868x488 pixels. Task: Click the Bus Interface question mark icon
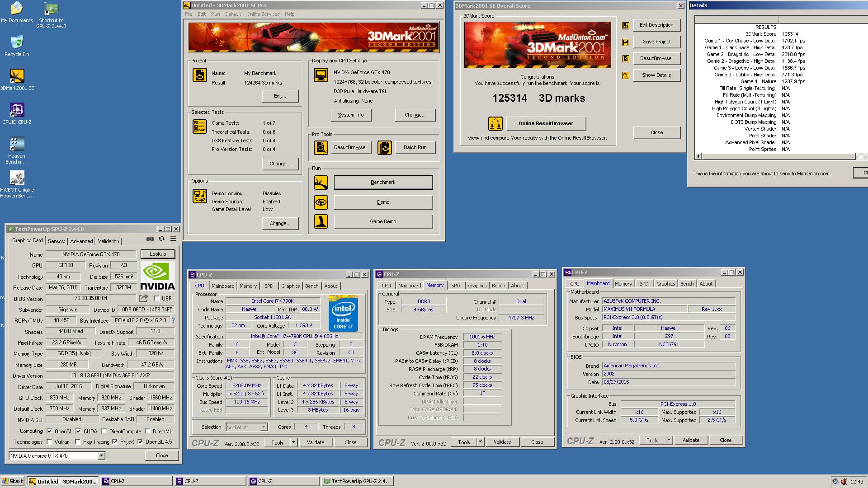173,320
